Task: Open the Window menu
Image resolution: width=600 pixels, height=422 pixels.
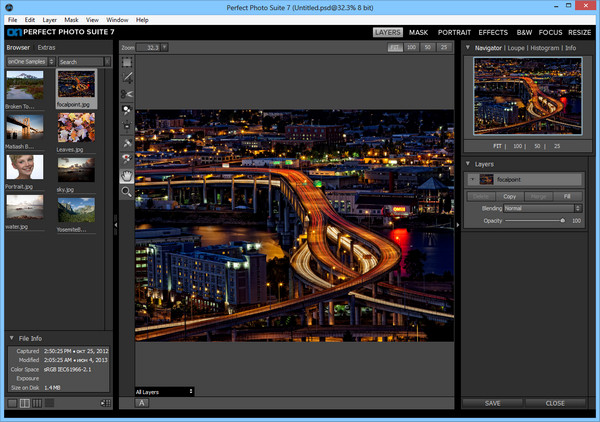Action: (x=117, y=20)
